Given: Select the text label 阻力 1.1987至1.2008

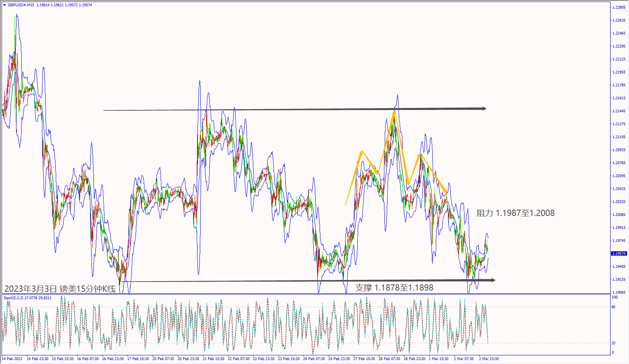Looking at the screenshot, I should (x=516, y=213).
